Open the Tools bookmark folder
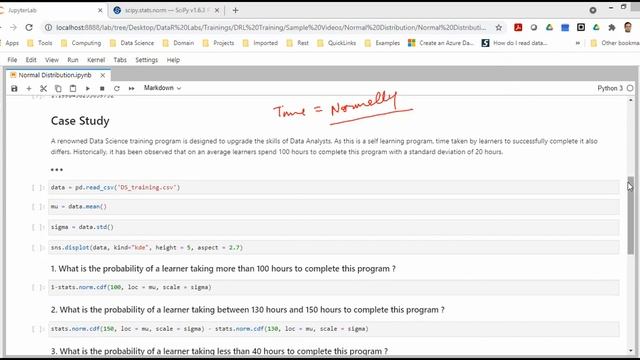This screenshot has width=640, height=360. 40,43
